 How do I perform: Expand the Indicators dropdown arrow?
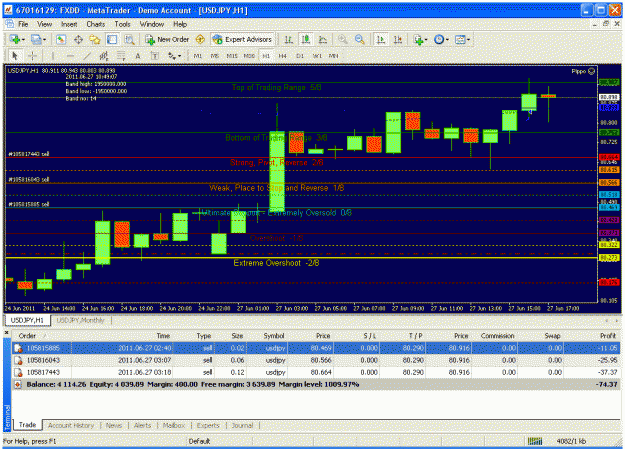pyautogui.click(x=426, y=39)
